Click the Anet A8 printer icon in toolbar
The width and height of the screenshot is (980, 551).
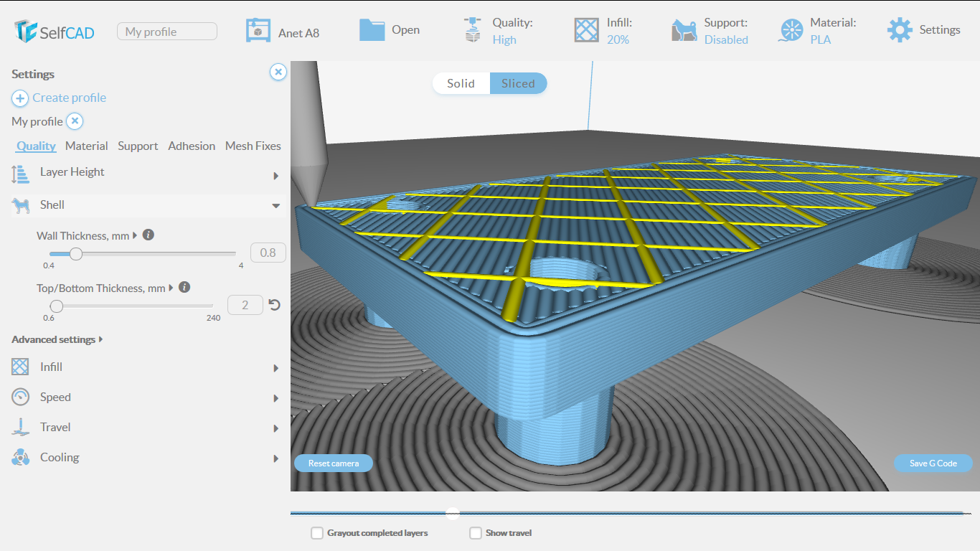[x=258, y=30]
